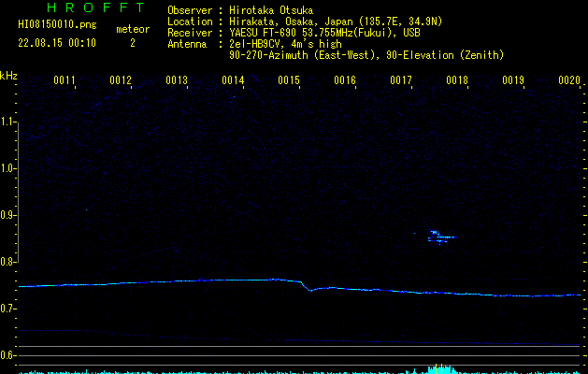The height and width of the screenshot is (374, 588).
Task: Click the 0.9 kHz axis label
Action: pos(7,215)
